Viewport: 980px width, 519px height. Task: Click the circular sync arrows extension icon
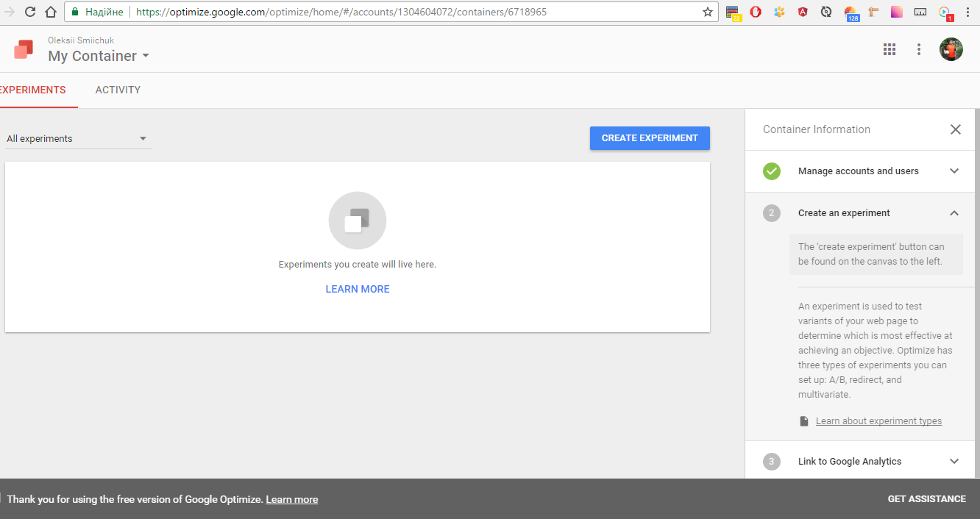tap(826, 12)
